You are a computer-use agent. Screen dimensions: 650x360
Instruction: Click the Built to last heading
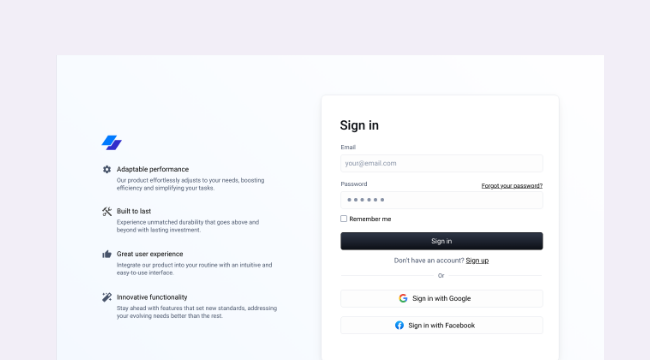tap(133, 211)
